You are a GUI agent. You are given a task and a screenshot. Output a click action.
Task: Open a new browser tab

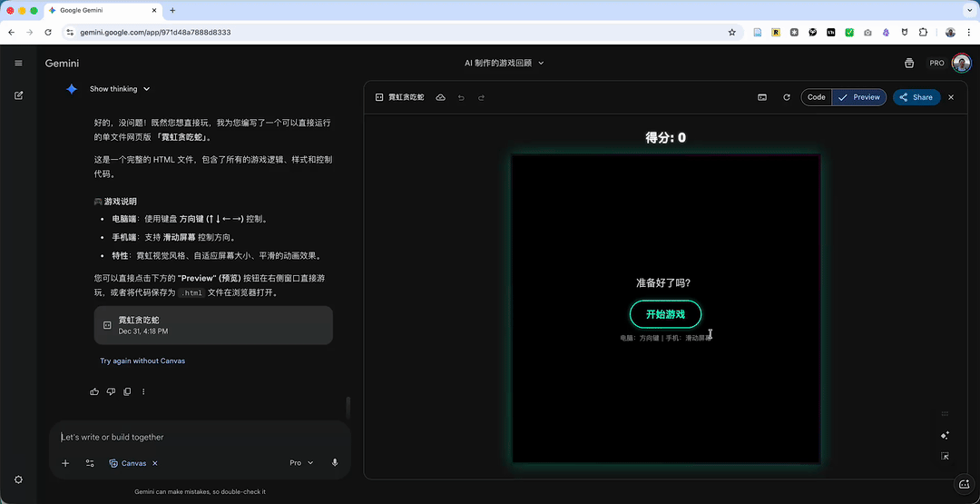[172, 11]
